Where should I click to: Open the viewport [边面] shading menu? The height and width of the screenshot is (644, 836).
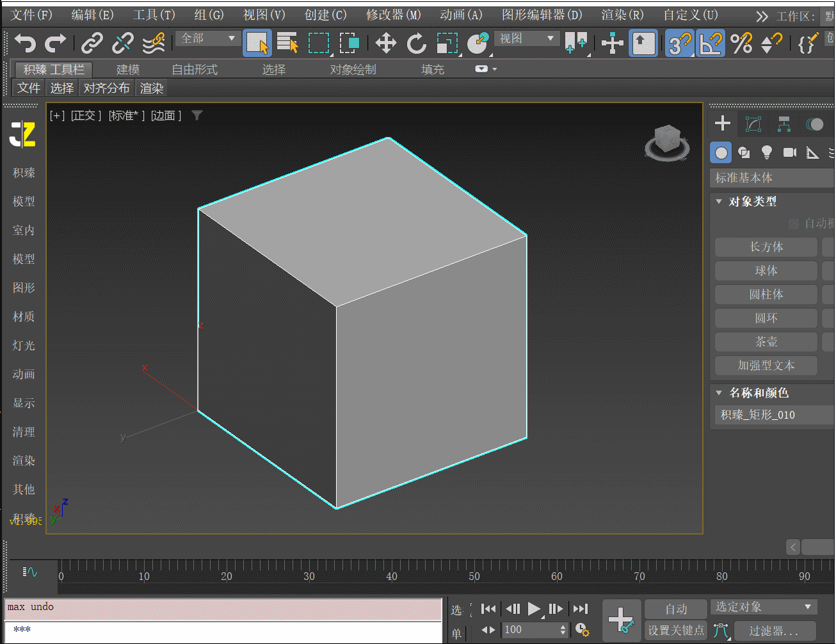(166, 115)
